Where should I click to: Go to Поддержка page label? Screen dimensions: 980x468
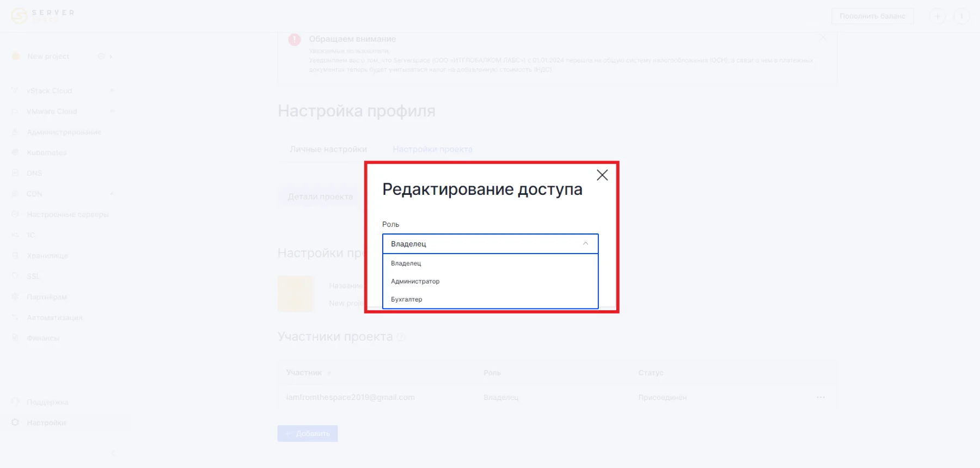point(47,402)
